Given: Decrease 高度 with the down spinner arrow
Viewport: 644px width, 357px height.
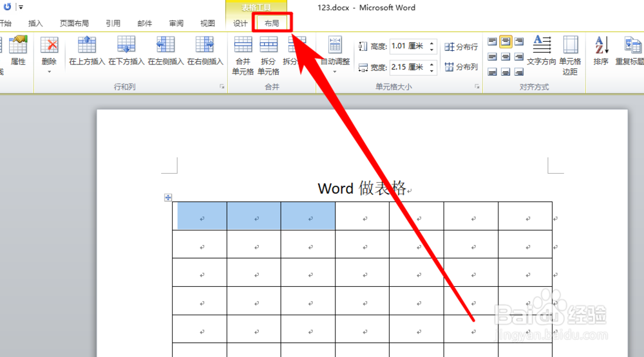Looking at the screenshot, I should [431, 50].
